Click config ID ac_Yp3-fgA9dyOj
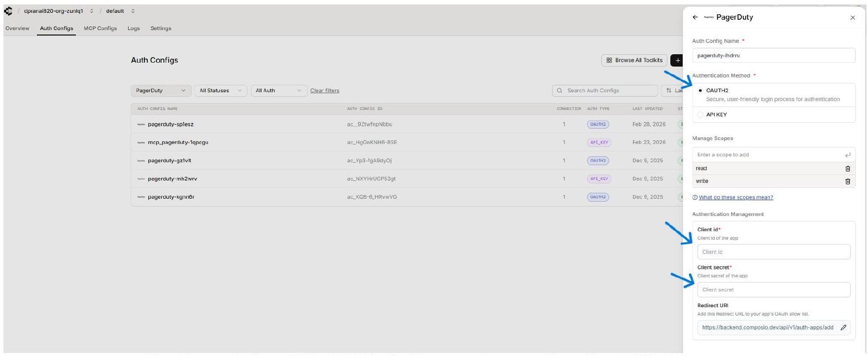Image resolution: width=868 pixels, height=356 pixels. click(370, 161)
